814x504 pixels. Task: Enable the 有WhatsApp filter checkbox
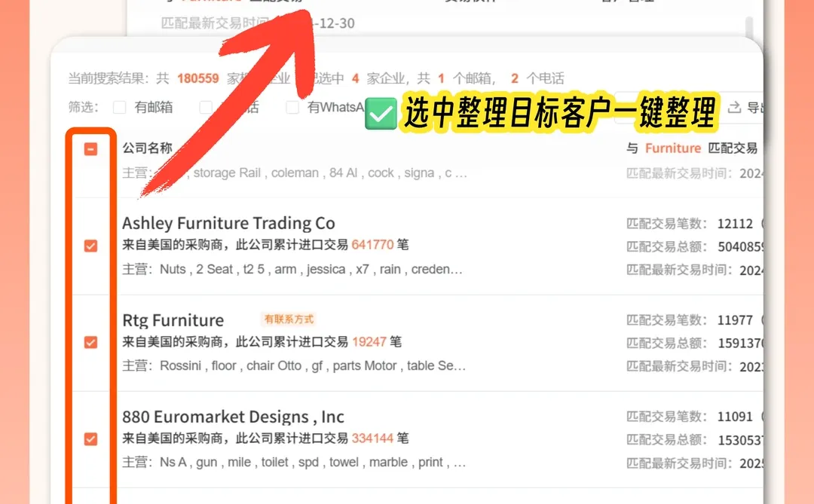(x=292, y=107)
